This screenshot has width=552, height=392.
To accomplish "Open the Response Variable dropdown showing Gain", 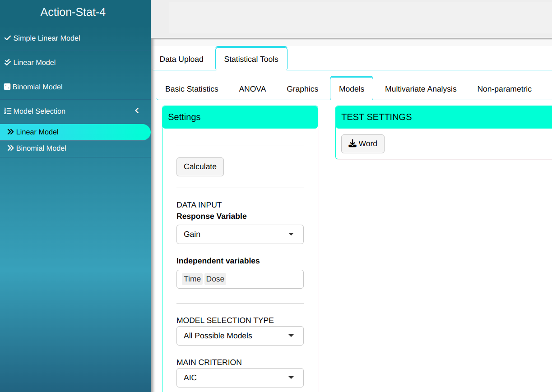I will [240, 234].
